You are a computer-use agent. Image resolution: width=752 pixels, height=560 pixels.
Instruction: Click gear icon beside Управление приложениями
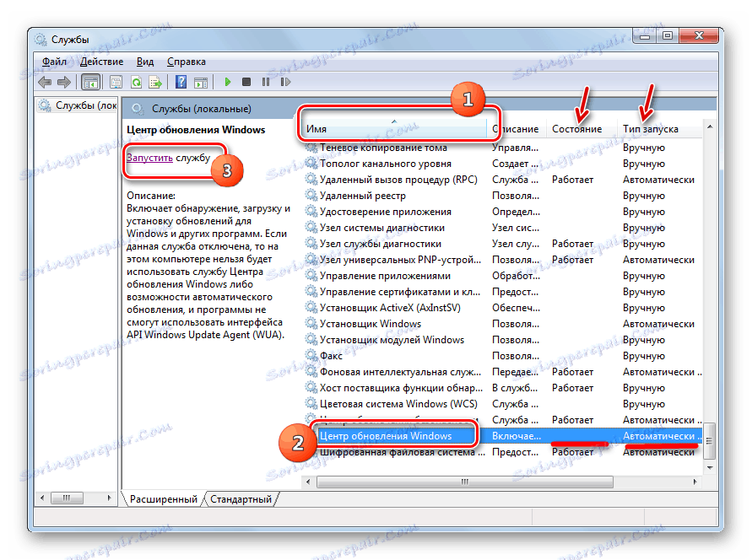pyautogui.click(x=311, y=276)
